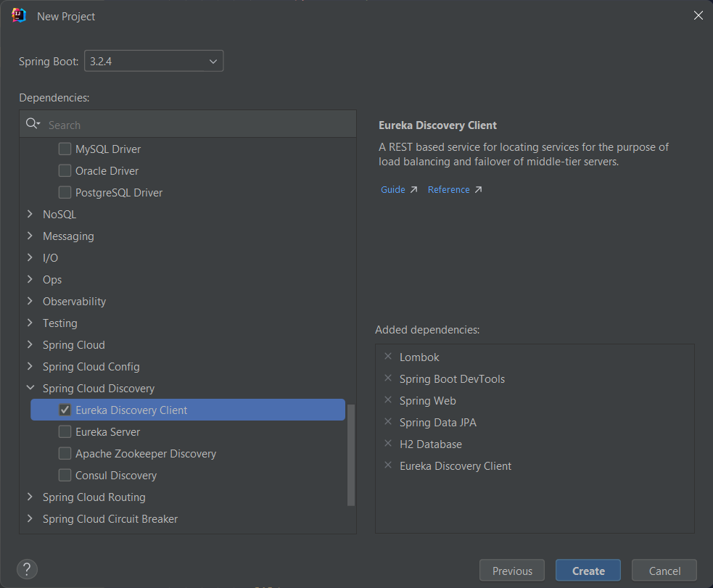Open the help question mark button
713x588 pixels.
[27, 569]
